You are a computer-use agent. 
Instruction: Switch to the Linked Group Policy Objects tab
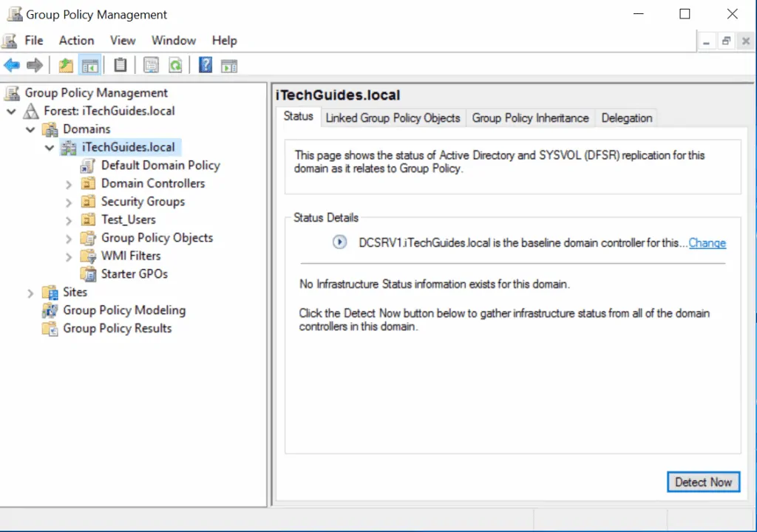click(393, 117)
